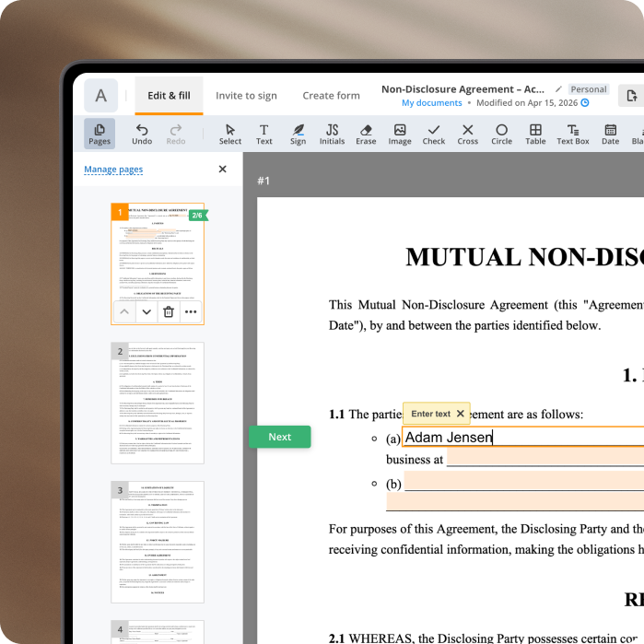Choose the Erase tool
644x644 pixels.
[366, 134]
